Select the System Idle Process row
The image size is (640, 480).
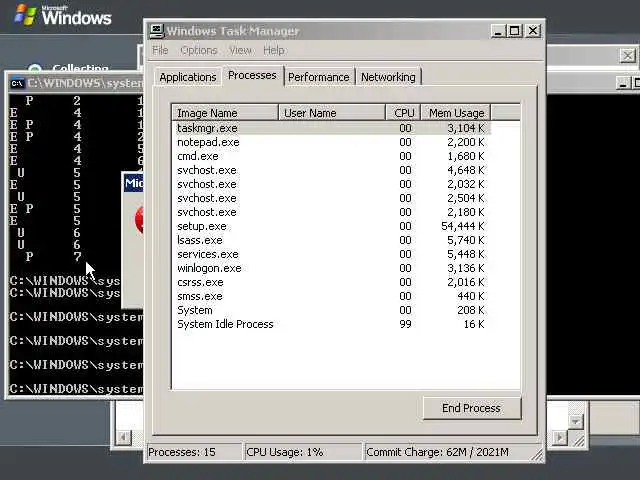331,324
